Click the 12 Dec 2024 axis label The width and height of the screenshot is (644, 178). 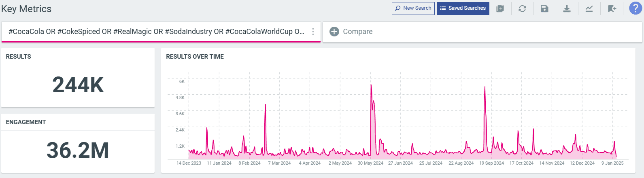[x=582, y=163]
